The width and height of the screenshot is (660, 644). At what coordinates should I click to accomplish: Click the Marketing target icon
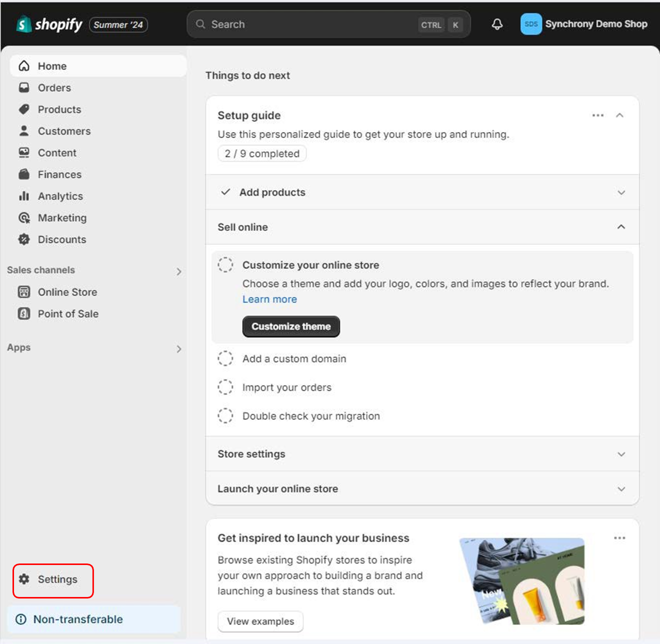pyautogui.click(x=24, y=217)
